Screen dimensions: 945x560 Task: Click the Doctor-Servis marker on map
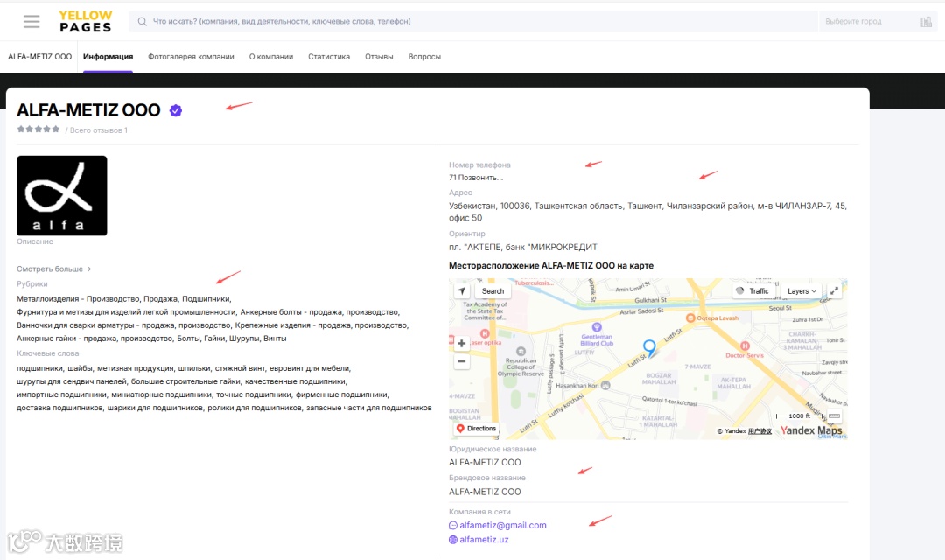click(745, 346)
